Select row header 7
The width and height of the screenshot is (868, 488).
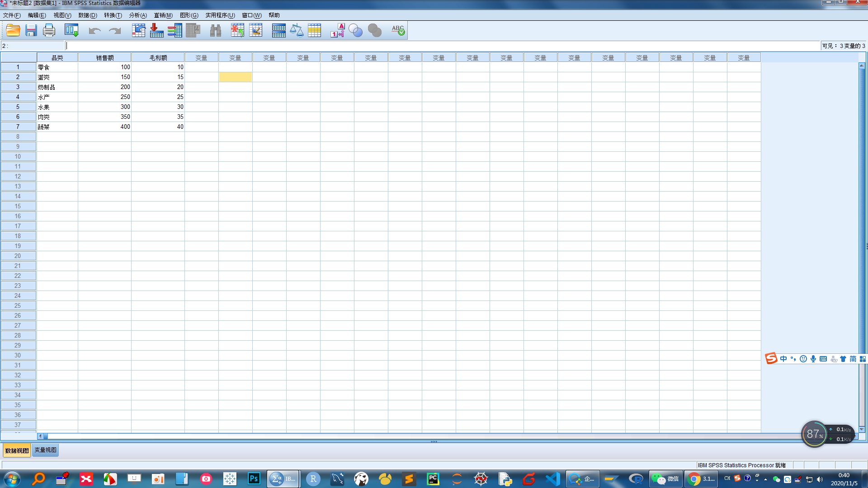(18, 127)
